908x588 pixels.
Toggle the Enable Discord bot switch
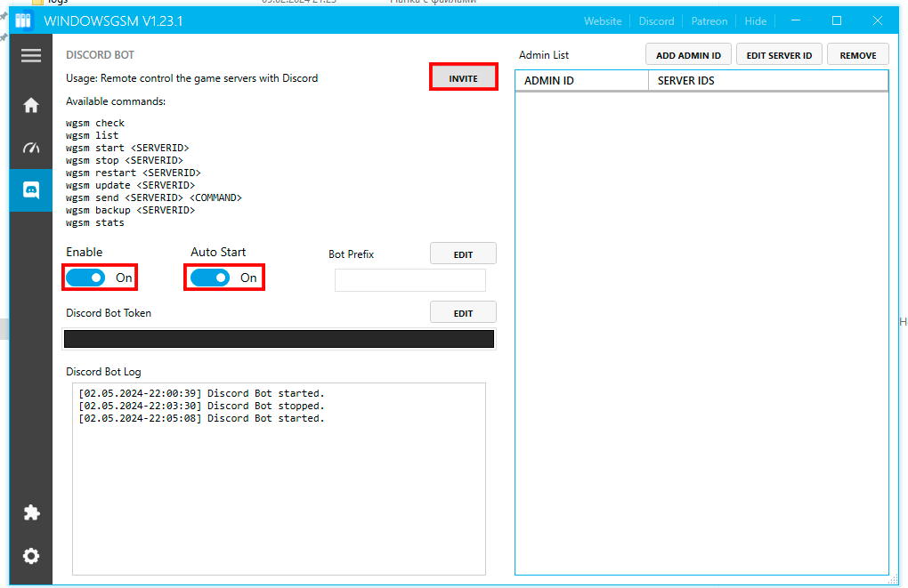point(85,278)
